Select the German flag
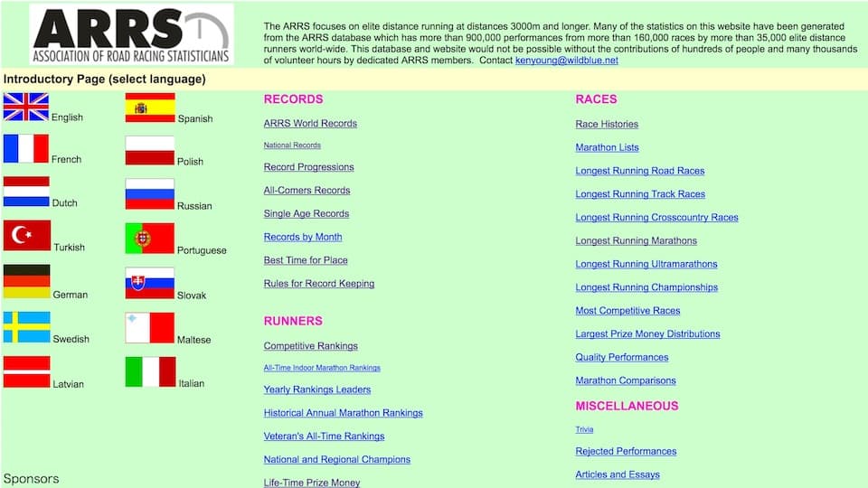Viewport: 868px width, 488px height. 26,281
